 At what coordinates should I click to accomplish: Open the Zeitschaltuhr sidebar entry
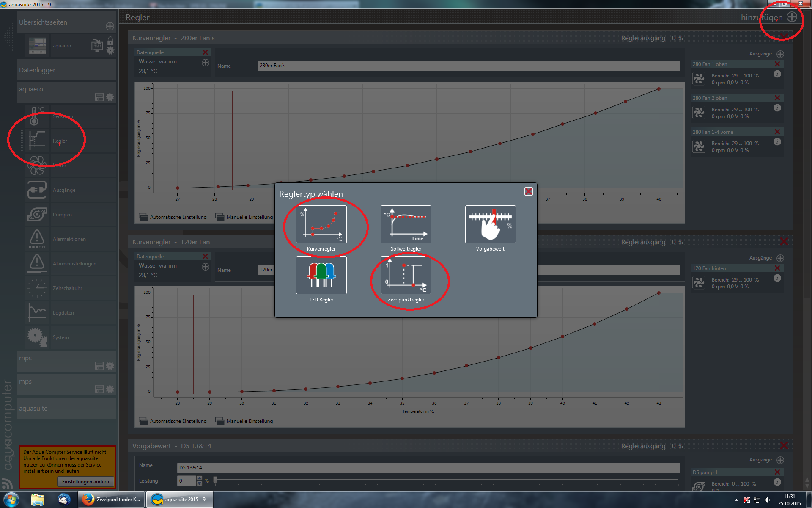coord(67,288)
